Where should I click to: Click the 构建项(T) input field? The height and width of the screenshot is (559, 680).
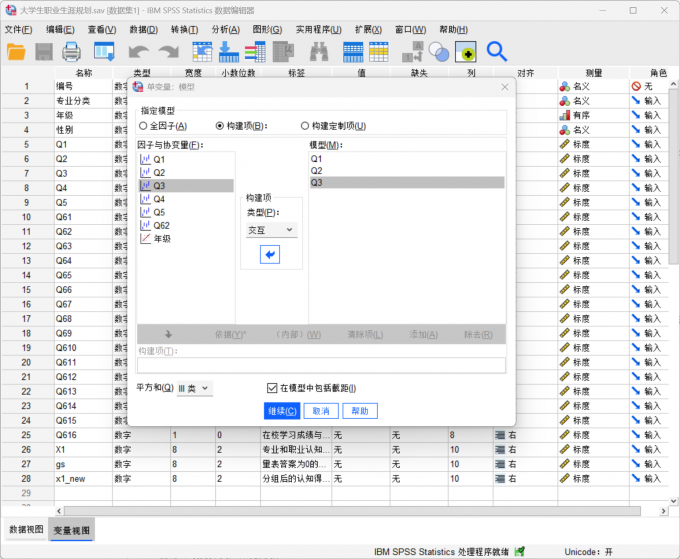(x=321, y=365)
